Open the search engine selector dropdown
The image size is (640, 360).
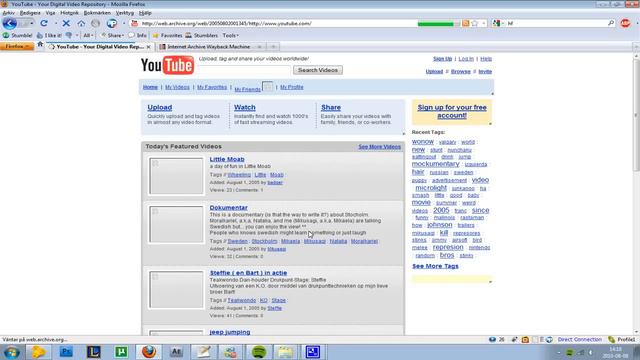click(497, 23)
